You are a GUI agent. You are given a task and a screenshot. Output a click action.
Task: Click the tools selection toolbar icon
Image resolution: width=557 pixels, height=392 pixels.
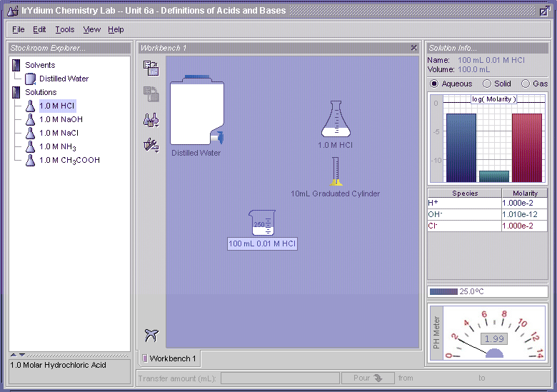pos(151,146)
